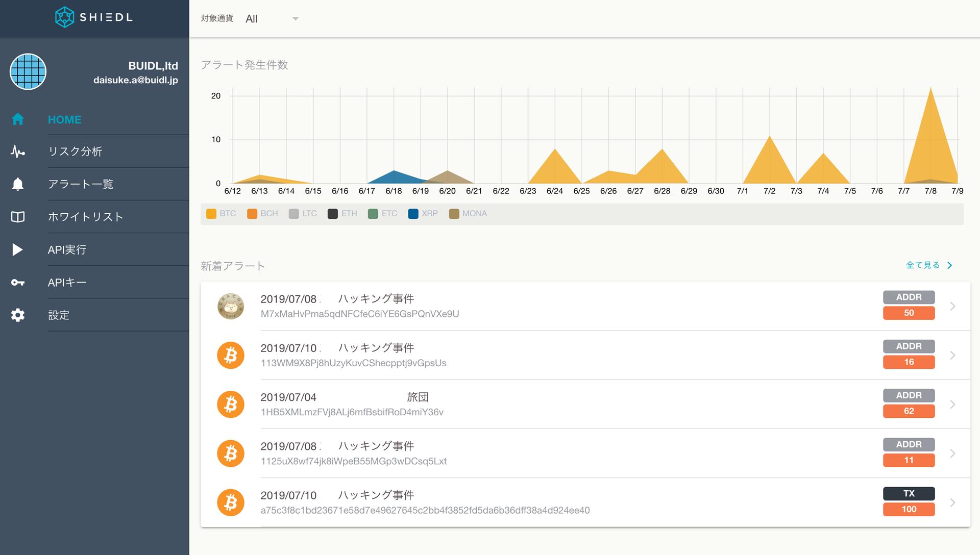Expand alert a75c3f8c with its chevron
Screen dimensions: 980x555
coord(952,502)
